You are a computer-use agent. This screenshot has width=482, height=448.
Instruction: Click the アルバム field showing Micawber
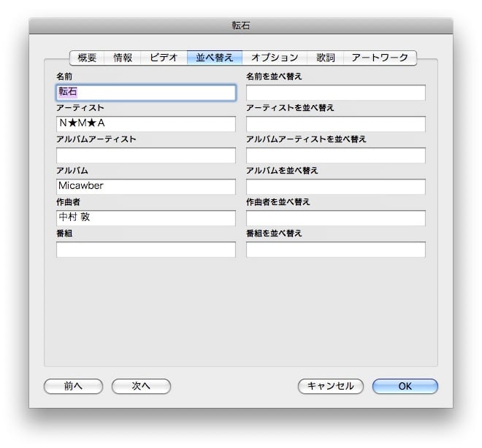(146, 187)
